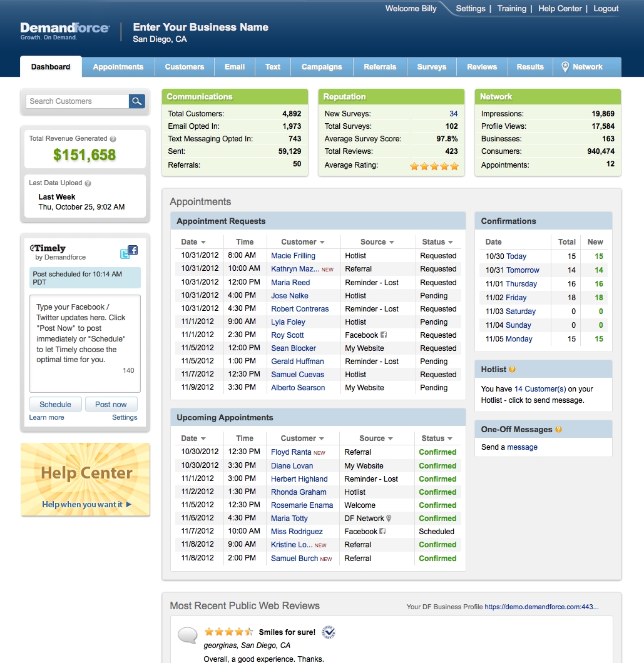The width and height of the screenshot is (644, 663).
Task: Click the Help Center sunburst banner
Action: coord(85,480)
